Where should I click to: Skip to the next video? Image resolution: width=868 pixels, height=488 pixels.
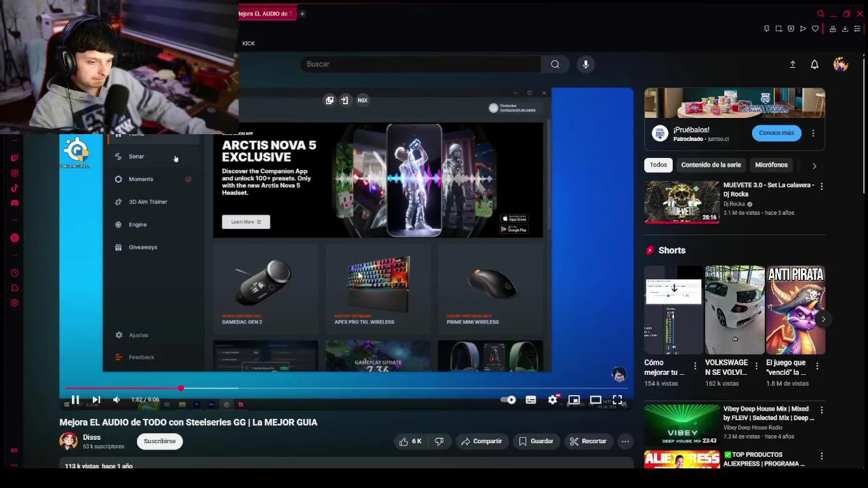(96, 400)
